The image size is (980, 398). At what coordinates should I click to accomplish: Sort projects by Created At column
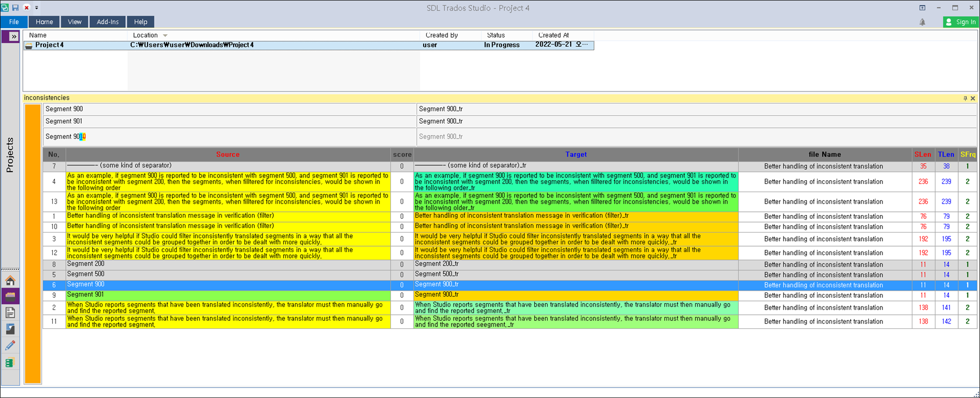pos(554,35)
